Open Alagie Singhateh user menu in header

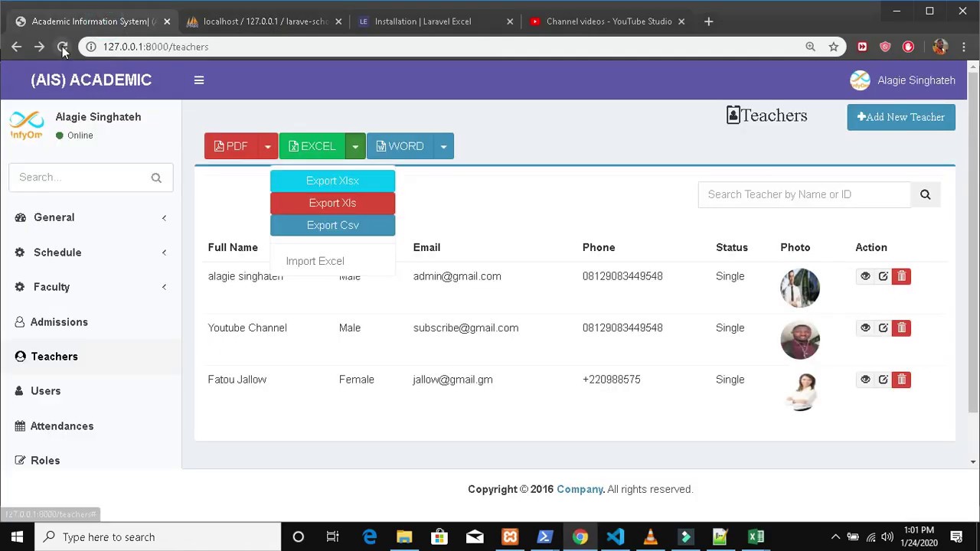903,80
